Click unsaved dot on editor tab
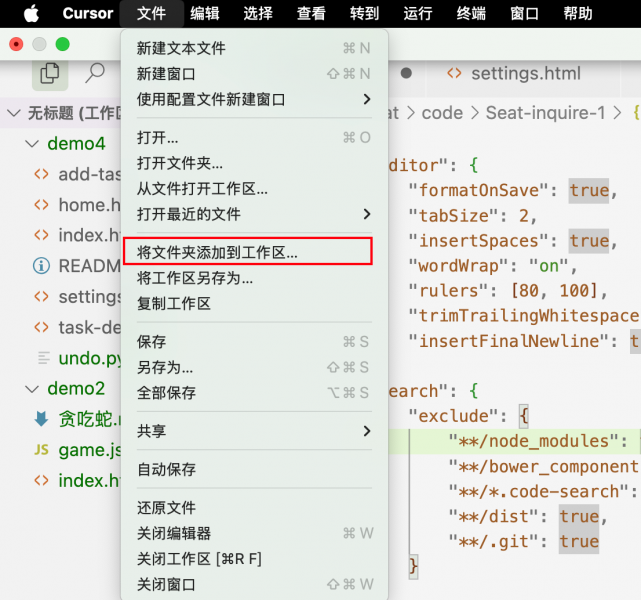 pyautogui.click(x=406, y=73)
